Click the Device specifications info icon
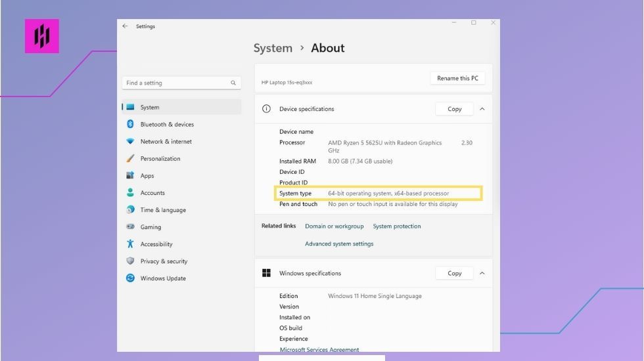 coord(266,109)
